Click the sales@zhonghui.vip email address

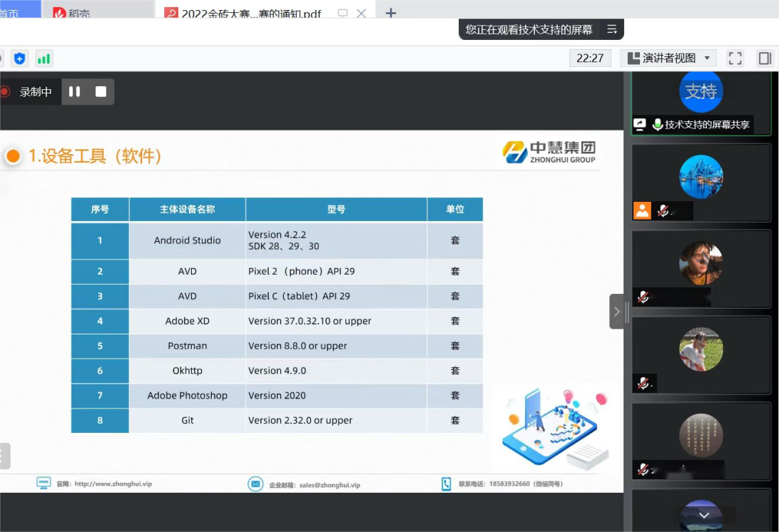click(x=330, y=485)
